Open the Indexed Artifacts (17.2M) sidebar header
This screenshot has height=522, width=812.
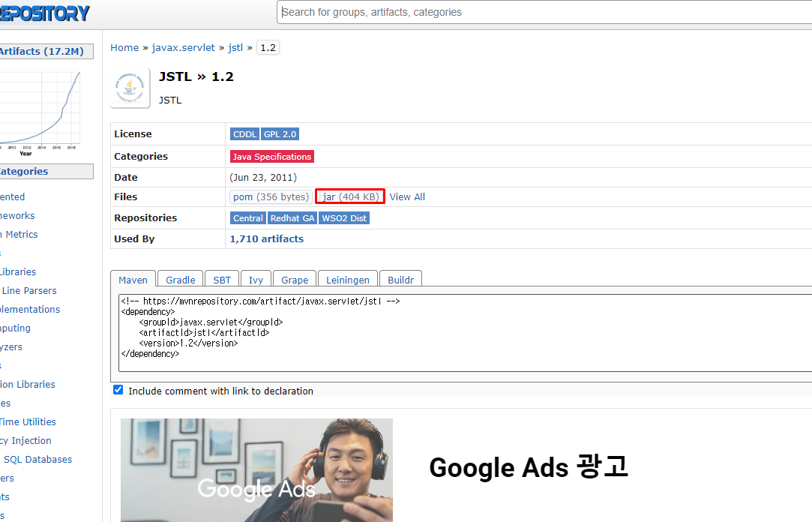(x=46, y=51)
